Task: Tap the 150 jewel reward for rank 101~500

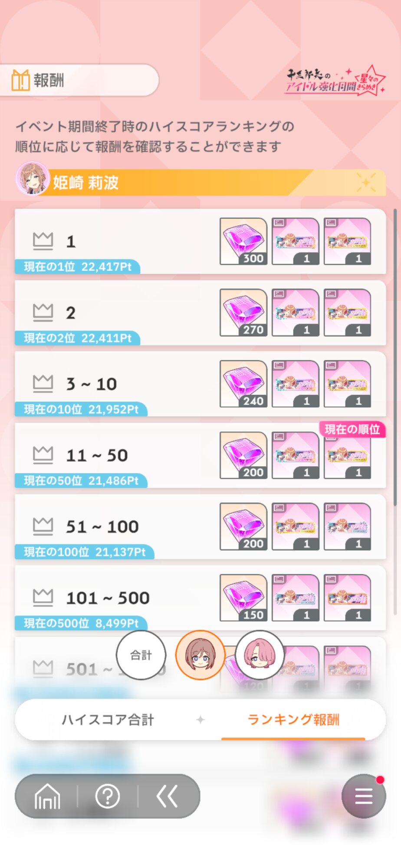Action: (x=243, y=598)
